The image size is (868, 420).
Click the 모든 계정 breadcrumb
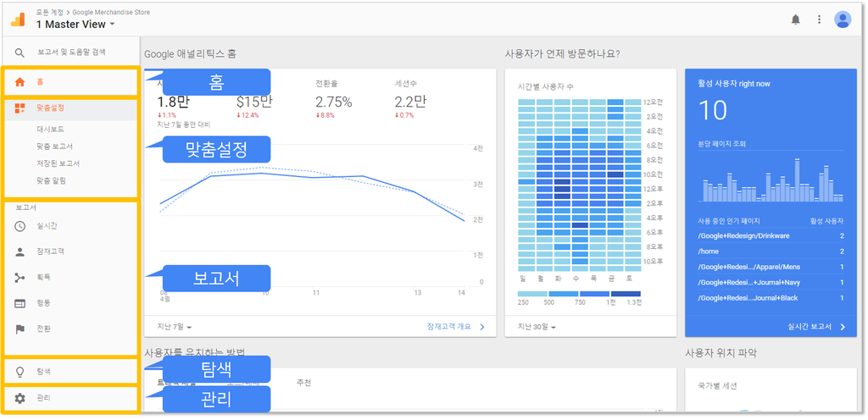pos(50,12)
